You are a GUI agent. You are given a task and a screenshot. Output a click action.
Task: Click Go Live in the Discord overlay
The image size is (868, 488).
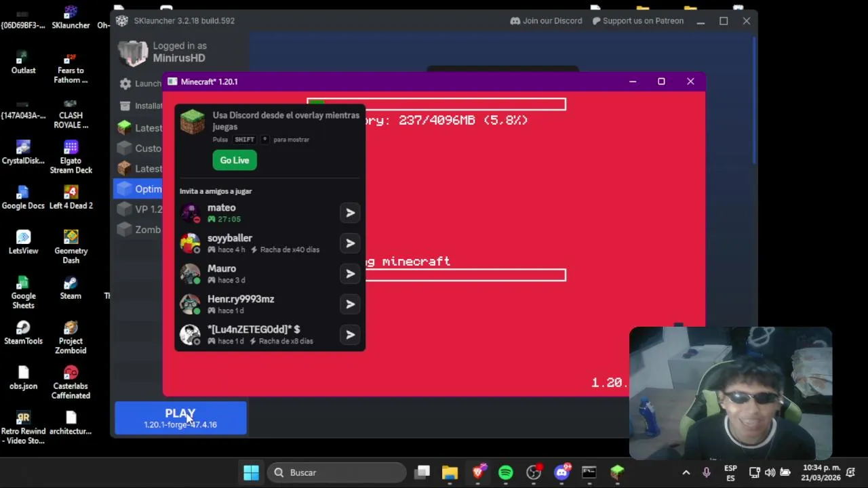click(x=235, y=160)
